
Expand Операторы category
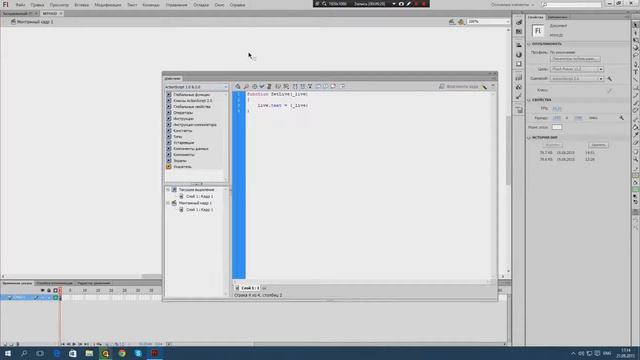(169, 113)
